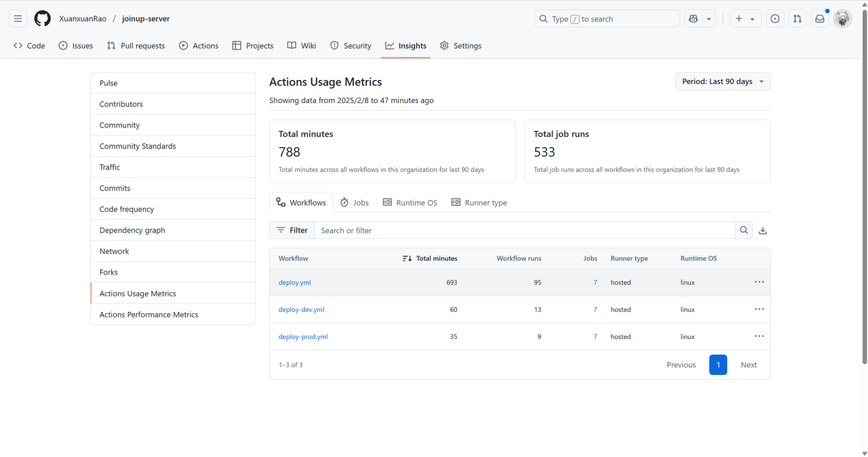The height and width of the screenshot is (457, 868).
Task: Open the user avatar menu
Action: 843,19
